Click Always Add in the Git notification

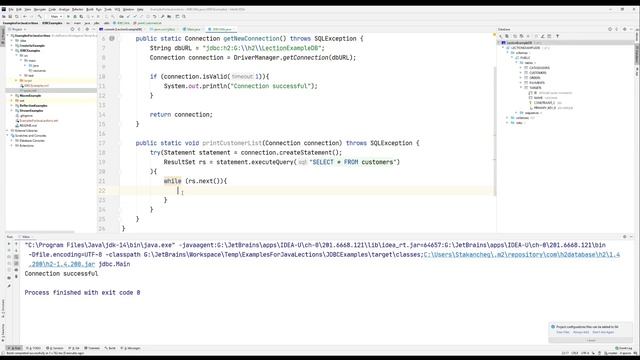[580, 332]
